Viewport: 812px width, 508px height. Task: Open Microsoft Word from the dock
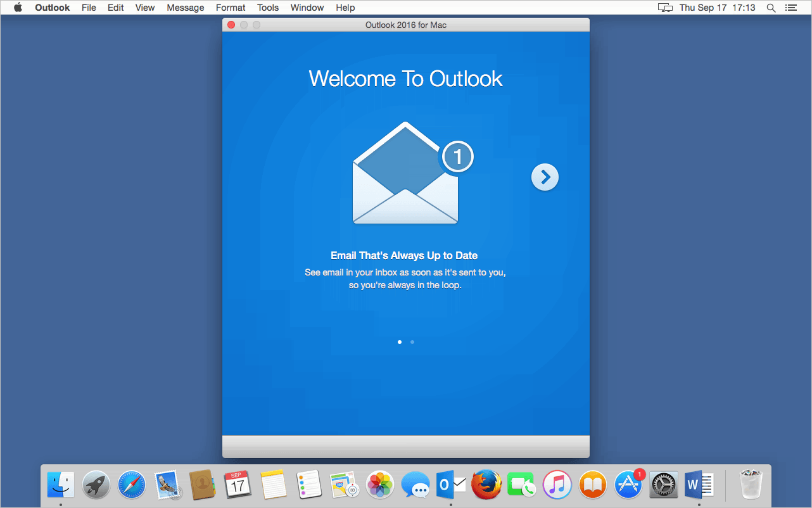[699, 485]
